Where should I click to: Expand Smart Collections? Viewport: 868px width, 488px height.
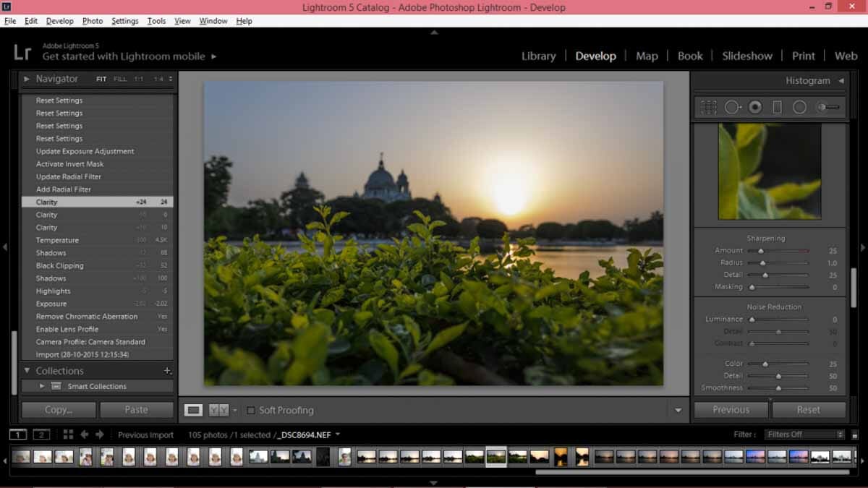(42, 385)
